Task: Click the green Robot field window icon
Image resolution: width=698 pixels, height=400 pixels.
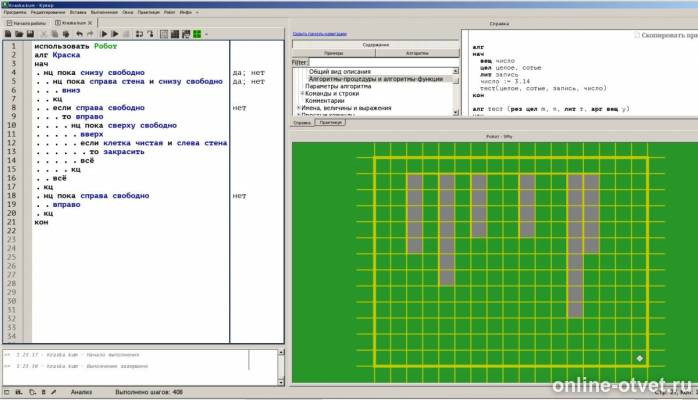Action: [197, 34]
